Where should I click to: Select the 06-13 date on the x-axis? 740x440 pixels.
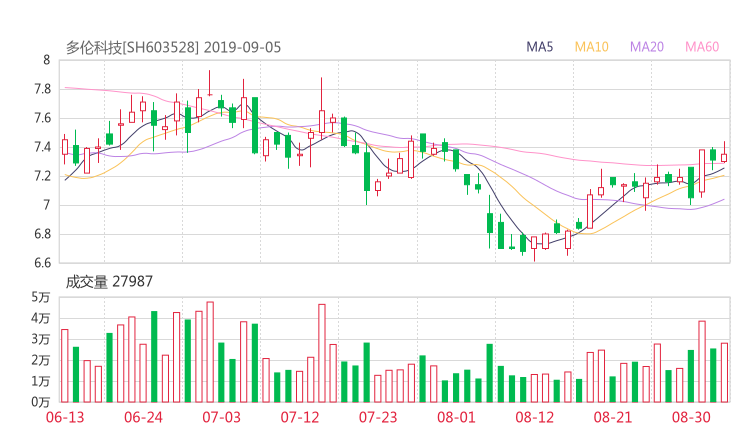click(x=65, y=416)
